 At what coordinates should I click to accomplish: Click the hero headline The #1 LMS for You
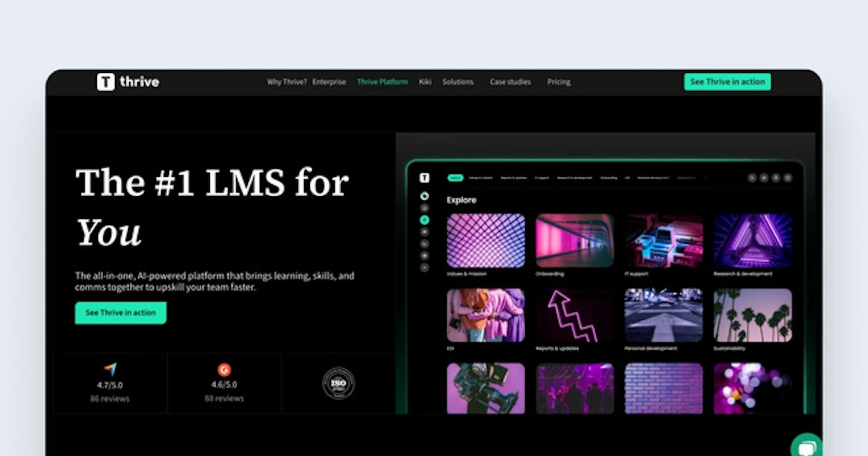212,207
